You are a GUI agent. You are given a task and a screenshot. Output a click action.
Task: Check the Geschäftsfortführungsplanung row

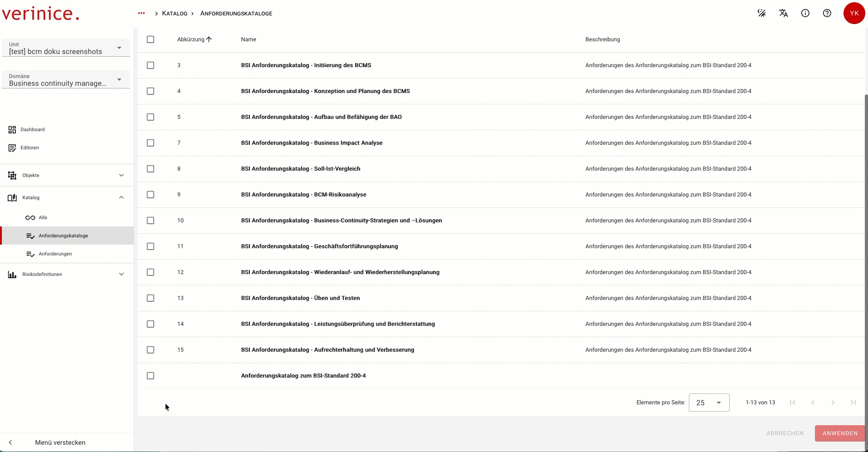[151, 246]
